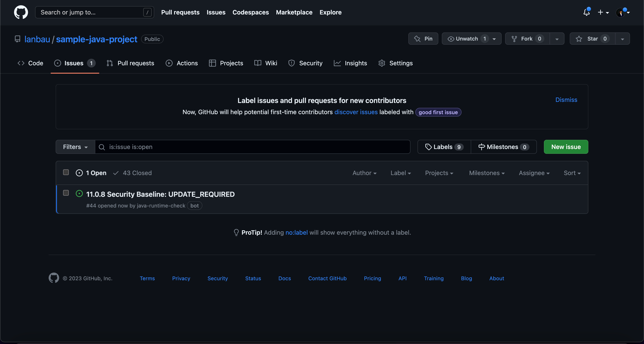The image size is (644, 344).
Task: Expand the Star lists dropdown arrow
Action: [x=623, y=39]
